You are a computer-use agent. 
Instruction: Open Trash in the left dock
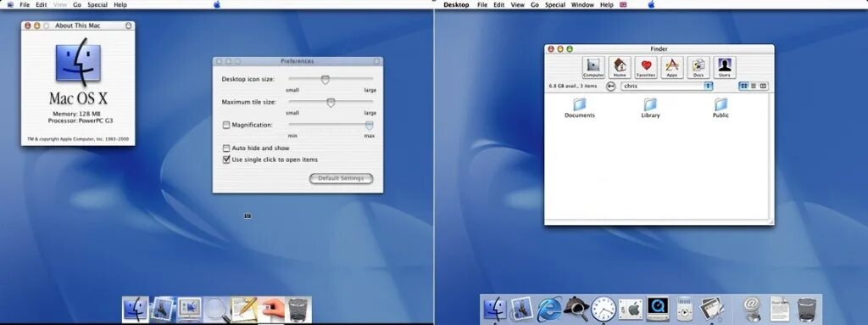298,310
